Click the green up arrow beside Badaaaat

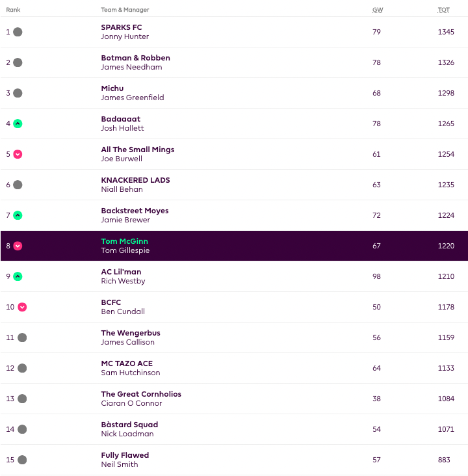(x=18, y=124)
